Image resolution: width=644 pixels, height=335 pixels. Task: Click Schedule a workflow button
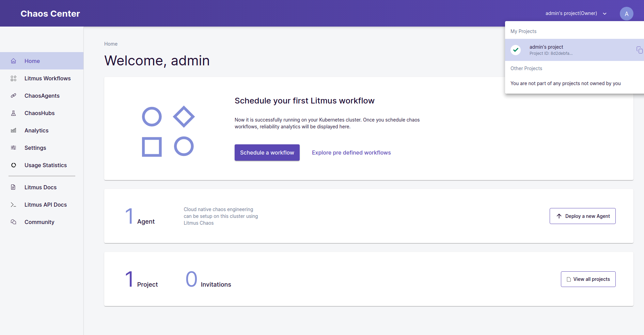pyautogui.click(x=267, y=153)
